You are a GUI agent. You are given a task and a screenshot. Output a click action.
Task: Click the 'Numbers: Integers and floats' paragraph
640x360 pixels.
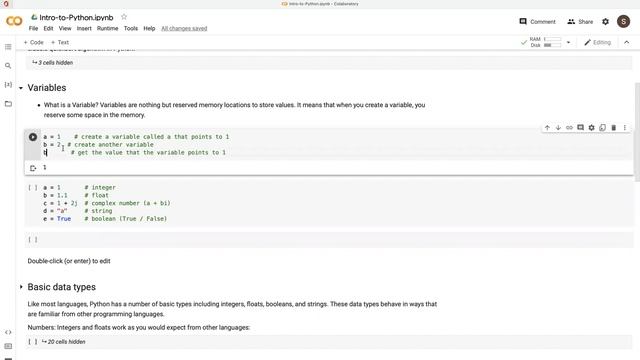coord(138,327)
